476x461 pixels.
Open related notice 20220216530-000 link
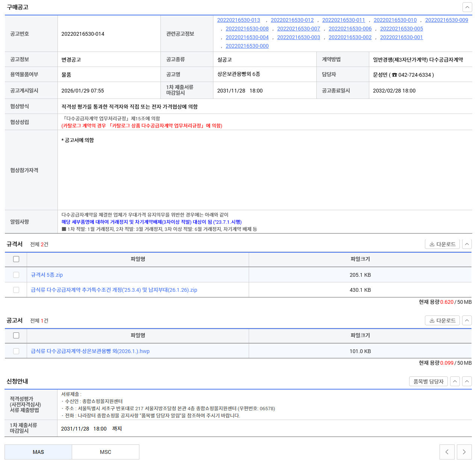[247, 46]
